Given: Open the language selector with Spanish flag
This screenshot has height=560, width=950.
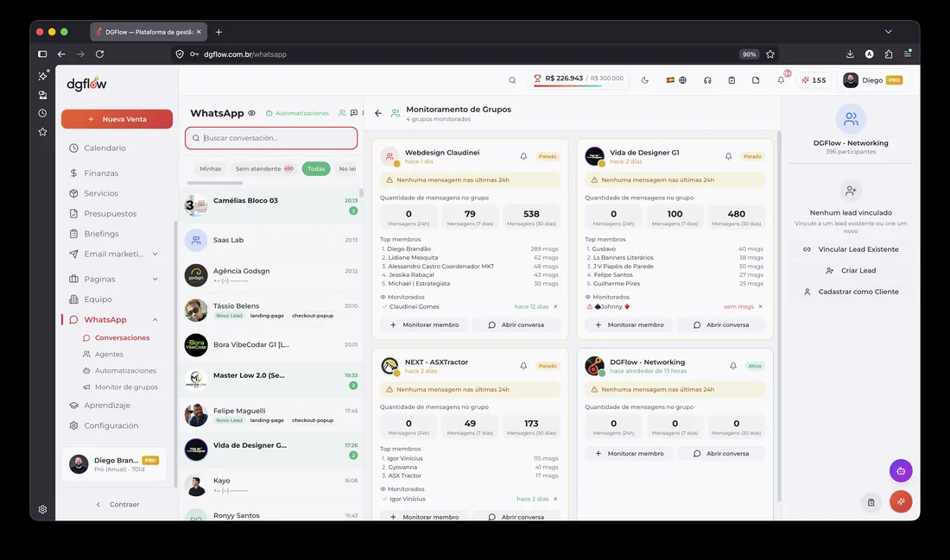Looking at the screenshot, I should click(676, 80).
